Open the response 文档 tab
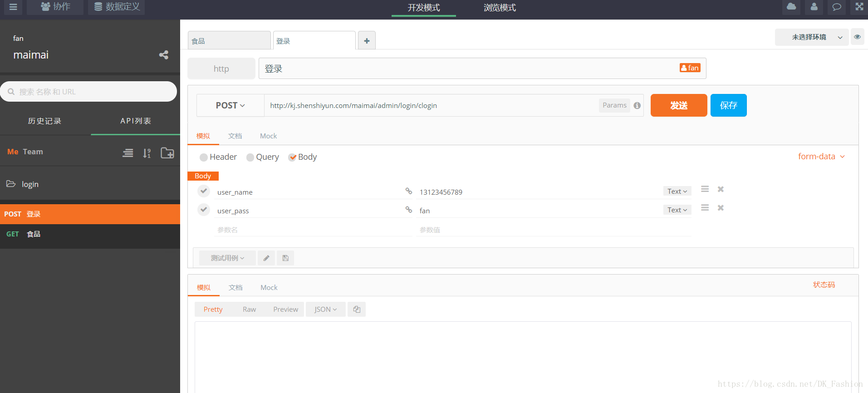 [235, 287]
